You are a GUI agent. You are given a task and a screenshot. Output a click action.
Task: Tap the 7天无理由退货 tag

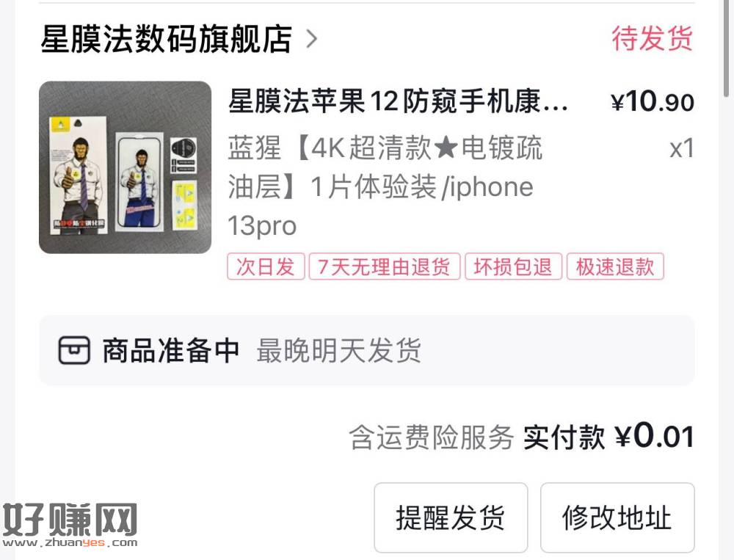pos(385,267)
